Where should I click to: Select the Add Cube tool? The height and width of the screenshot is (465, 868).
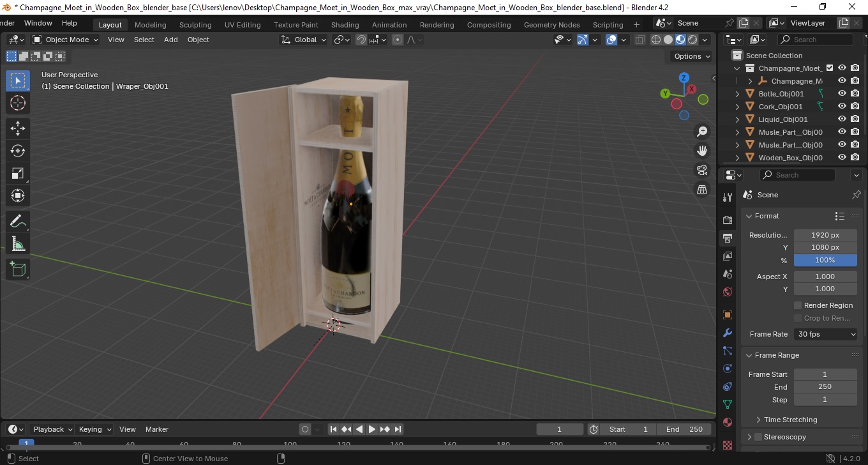(18, 270)
